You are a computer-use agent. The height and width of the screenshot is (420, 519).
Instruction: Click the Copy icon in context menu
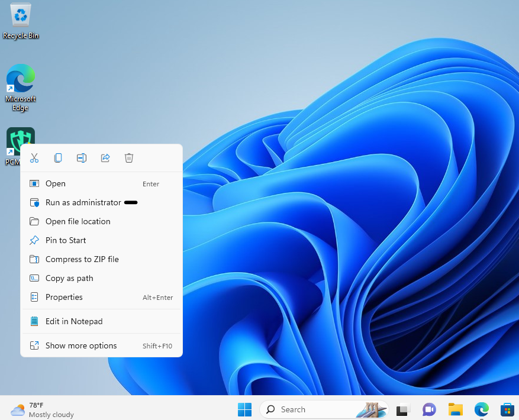coord(58,158)
